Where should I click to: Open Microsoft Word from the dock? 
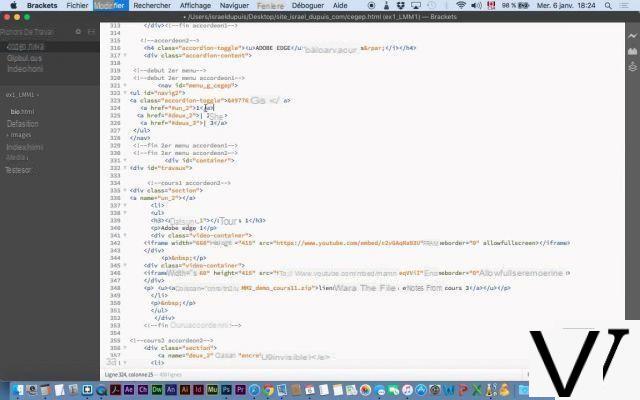point(449,390)
